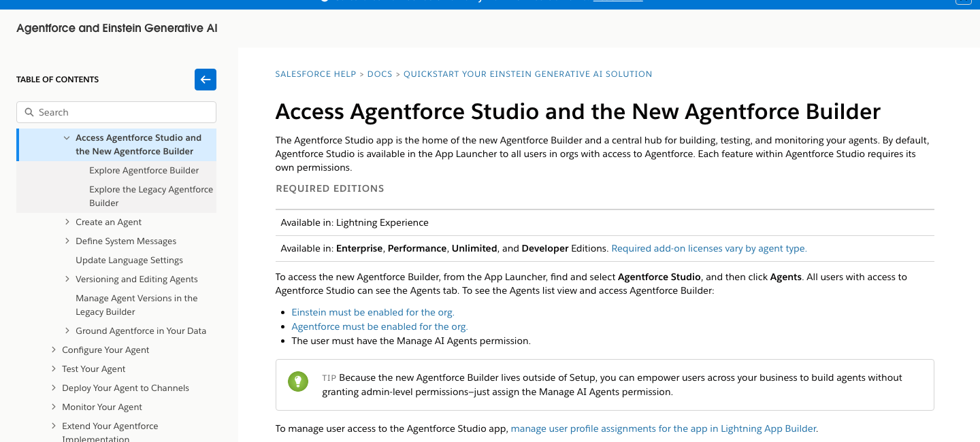Image resolution: width=980 pixels, height=442 pixels.
Task: Open manage user profile assignments link
Action: pos(664,429)
